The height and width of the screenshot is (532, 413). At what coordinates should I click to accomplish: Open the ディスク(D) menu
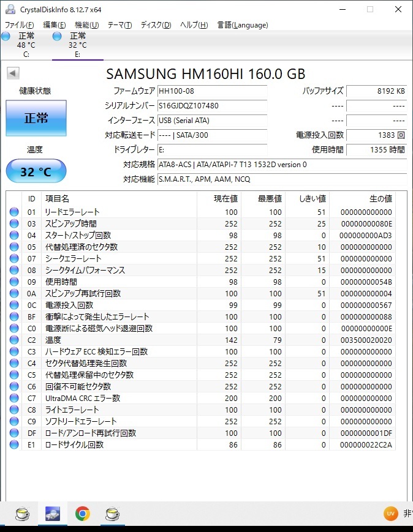[x=156, y=25]
